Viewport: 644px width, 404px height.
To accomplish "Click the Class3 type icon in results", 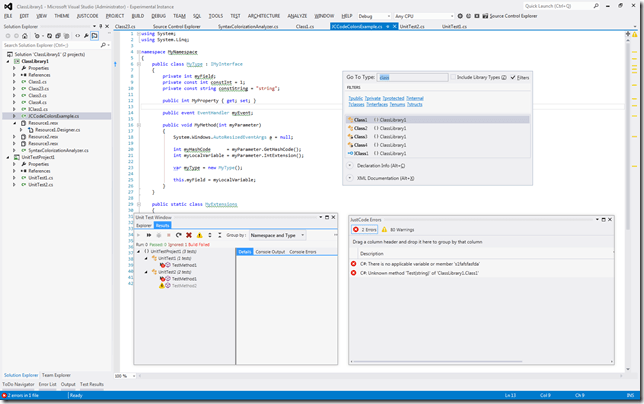I will (x=351, y=137).
